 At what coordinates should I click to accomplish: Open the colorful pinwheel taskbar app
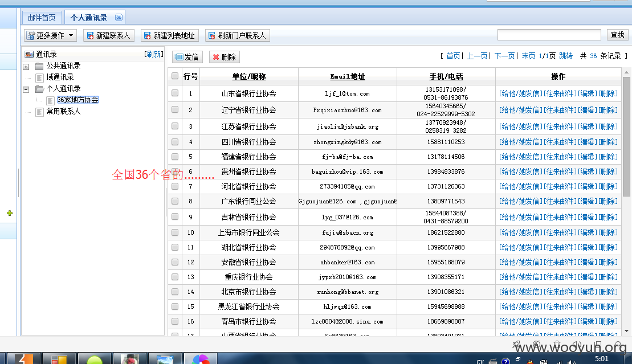tap(201, 358)
